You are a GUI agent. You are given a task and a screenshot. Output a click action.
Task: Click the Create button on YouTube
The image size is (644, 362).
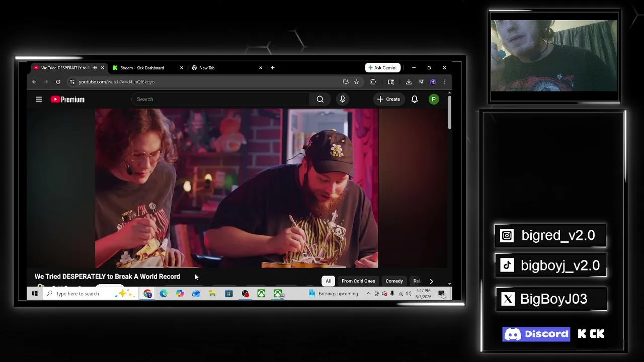(x=389, y=99)
